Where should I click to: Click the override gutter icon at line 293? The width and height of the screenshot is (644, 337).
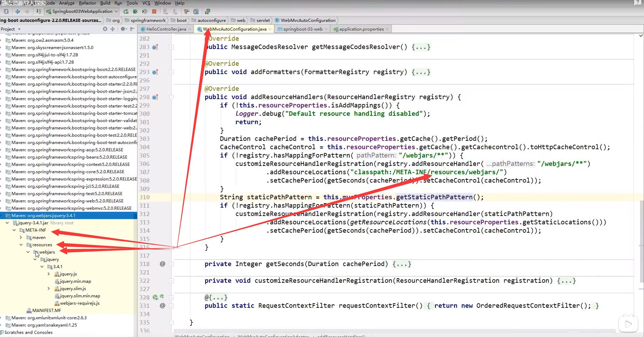[155, 72]
